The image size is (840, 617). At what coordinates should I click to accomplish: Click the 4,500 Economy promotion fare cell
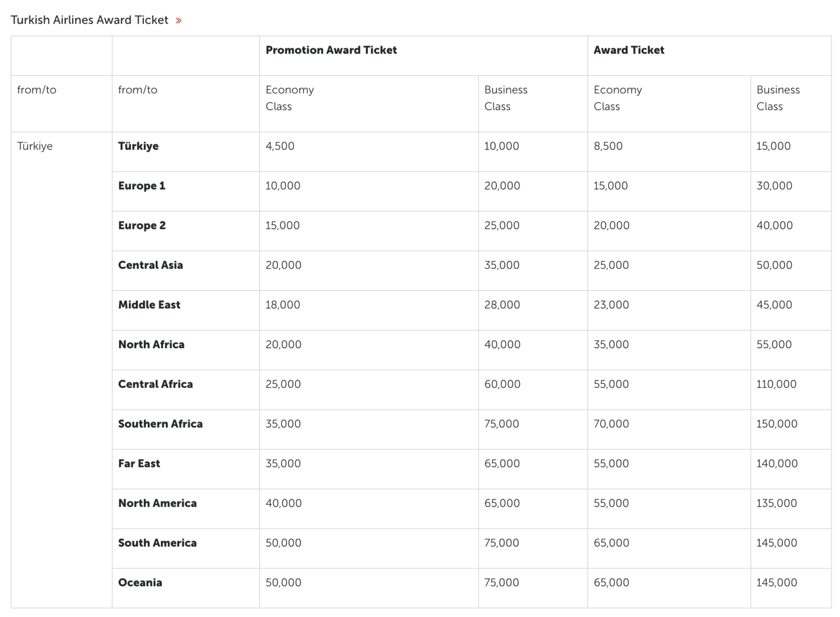pyautogui.click(x=279, y=146)
